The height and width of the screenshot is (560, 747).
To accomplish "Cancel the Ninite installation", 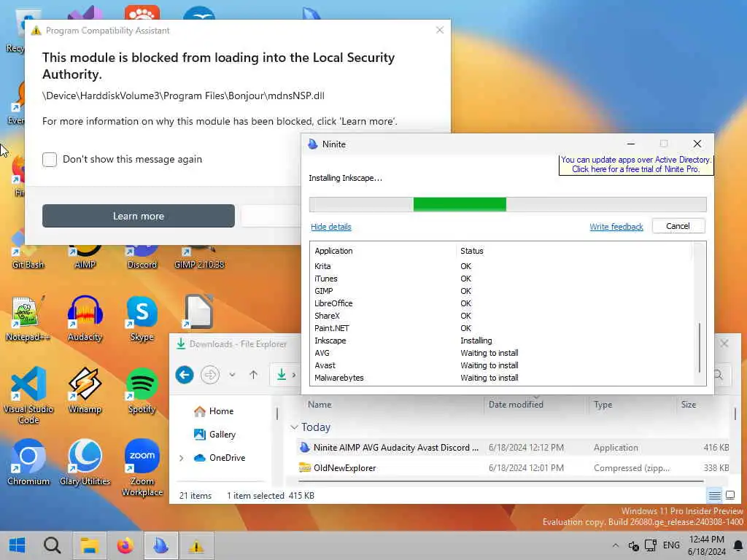I will click(x=678, y=226).
